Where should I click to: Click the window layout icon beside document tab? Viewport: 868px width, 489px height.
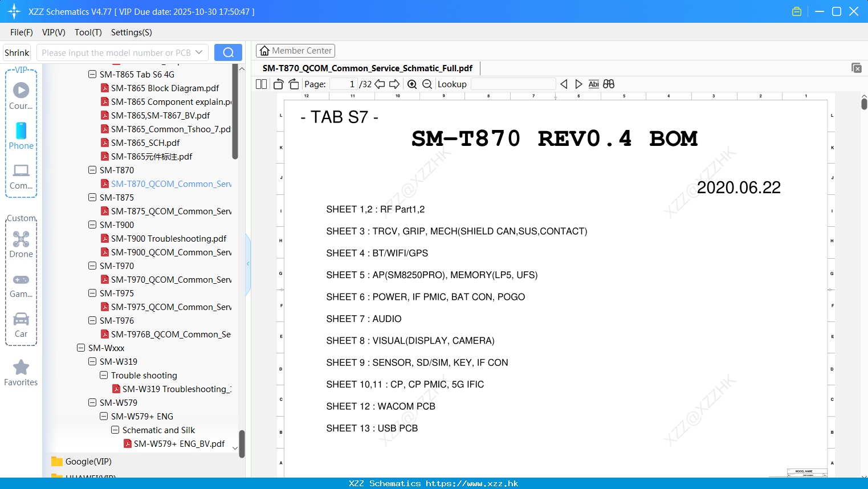[x=857, y=68]
